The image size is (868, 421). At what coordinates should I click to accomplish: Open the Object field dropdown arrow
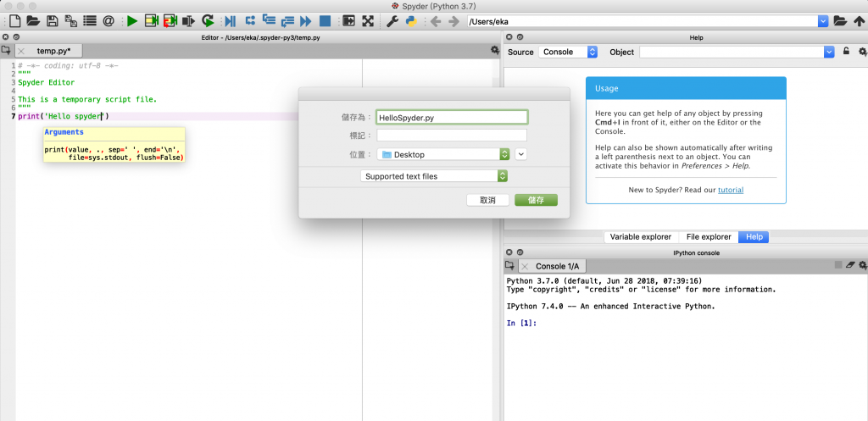tap(829, 52)
